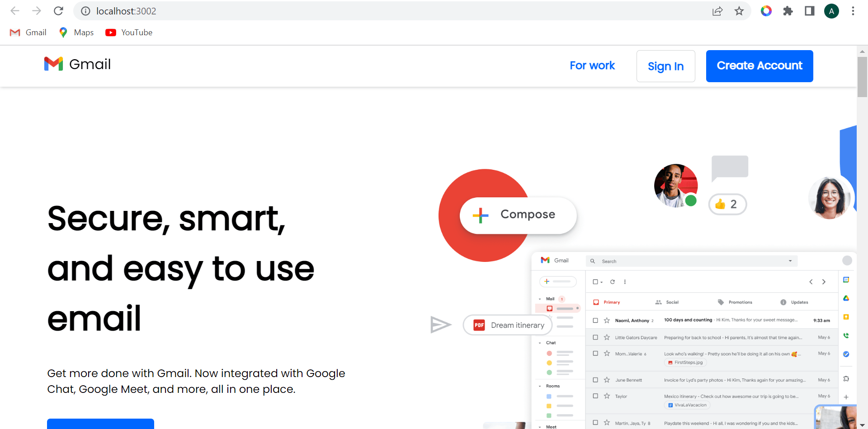The image size is (868, 429).
Task: Click the paper plane send icon
Action: [441, 325]
